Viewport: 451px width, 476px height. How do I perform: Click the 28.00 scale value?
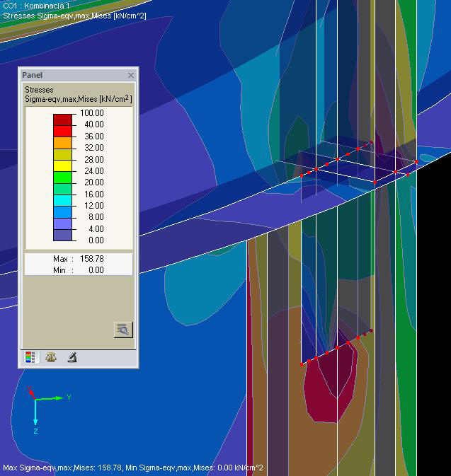click(x=94, y=159)
